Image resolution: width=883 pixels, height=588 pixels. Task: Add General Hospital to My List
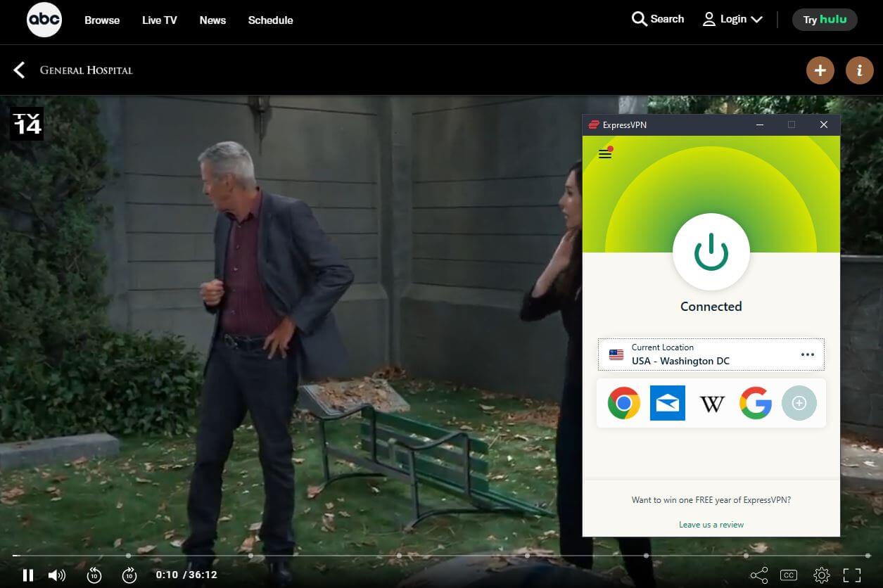[x=820, y=70]
